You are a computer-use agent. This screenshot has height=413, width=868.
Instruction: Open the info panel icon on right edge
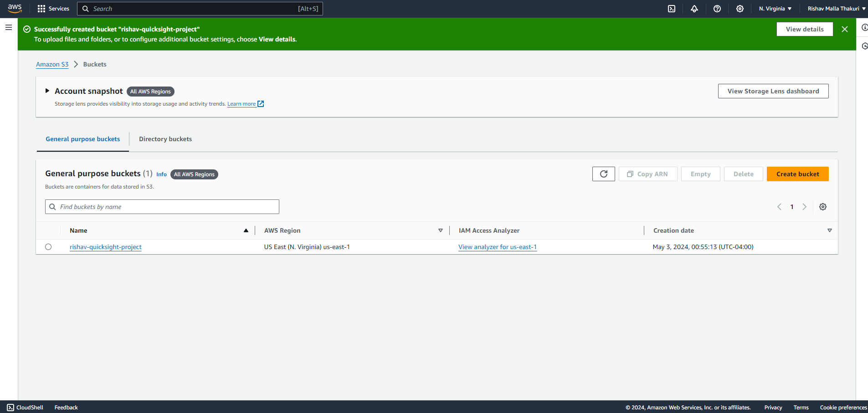click(864, 27)
